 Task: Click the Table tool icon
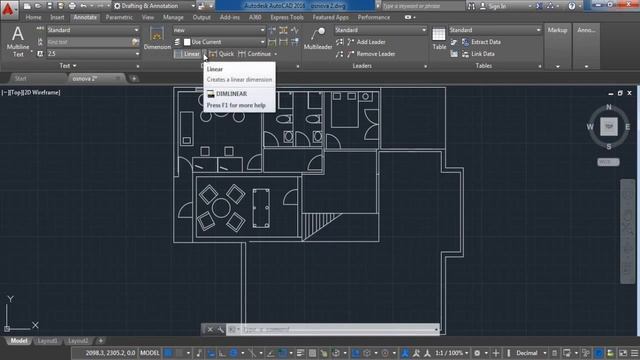coord(439,39)
